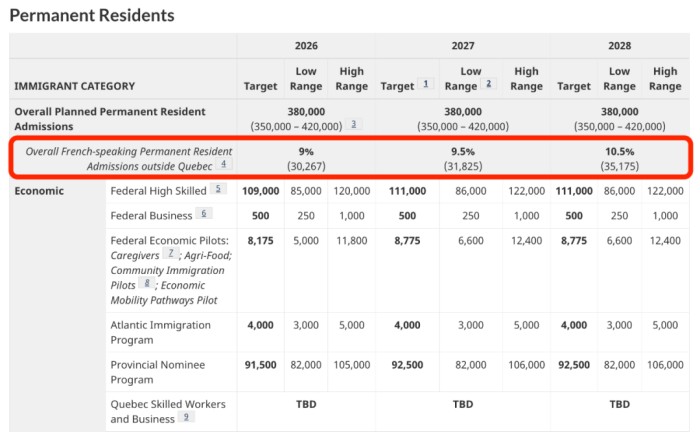Image resolution: width=700 pixels, height=432 pixels.
Task: Click the Overall Planned Permanent Resident Admissions label
Action: [110, 119]
